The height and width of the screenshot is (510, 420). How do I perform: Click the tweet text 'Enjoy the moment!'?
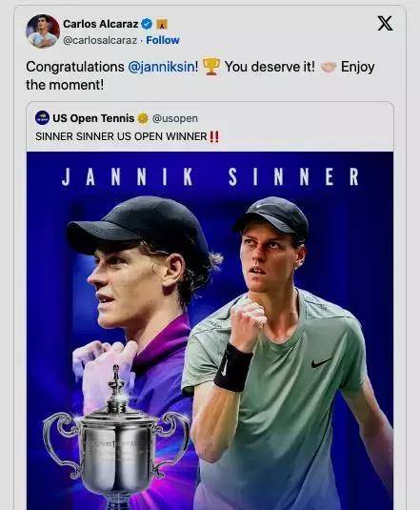click(200, 75)
